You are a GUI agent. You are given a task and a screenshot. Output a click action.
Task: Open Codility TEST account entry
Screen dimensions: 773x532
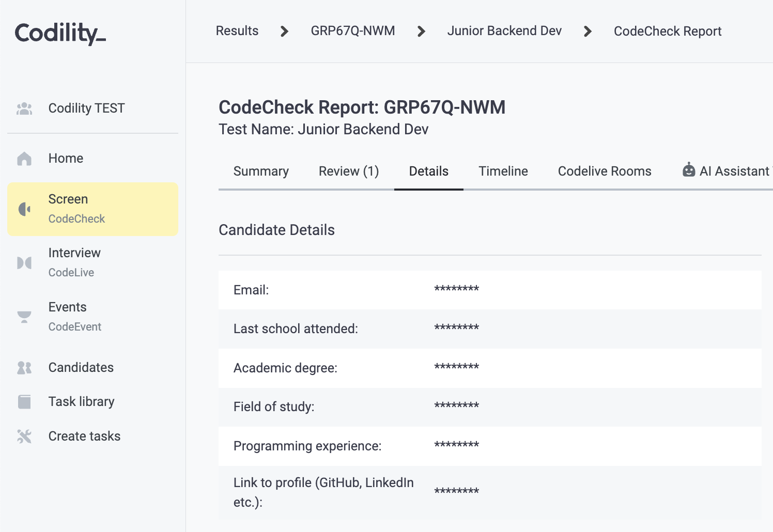86,108
